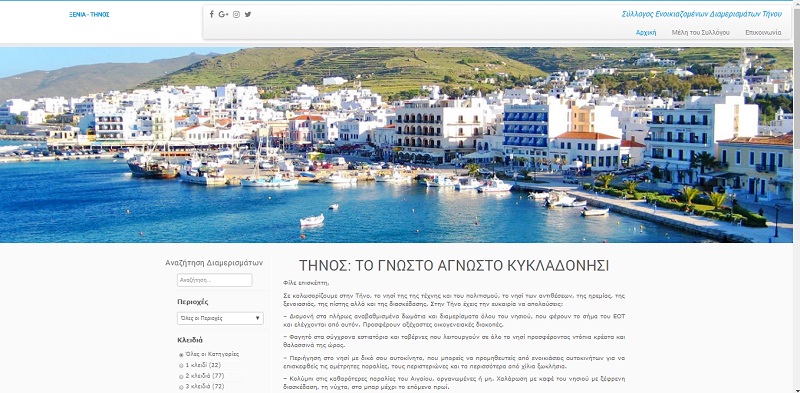Click the Αναζήτηση Διαμερισμάτων sidebar heading

pyautogui.click(x=214, y=263)
